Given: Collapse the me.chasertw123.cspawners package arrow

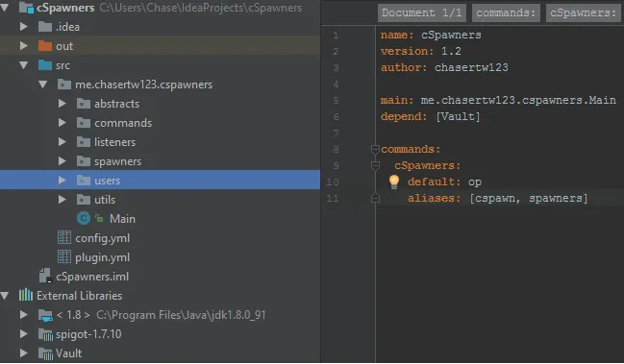Looking at the screenshot, I should coord(42,84).
